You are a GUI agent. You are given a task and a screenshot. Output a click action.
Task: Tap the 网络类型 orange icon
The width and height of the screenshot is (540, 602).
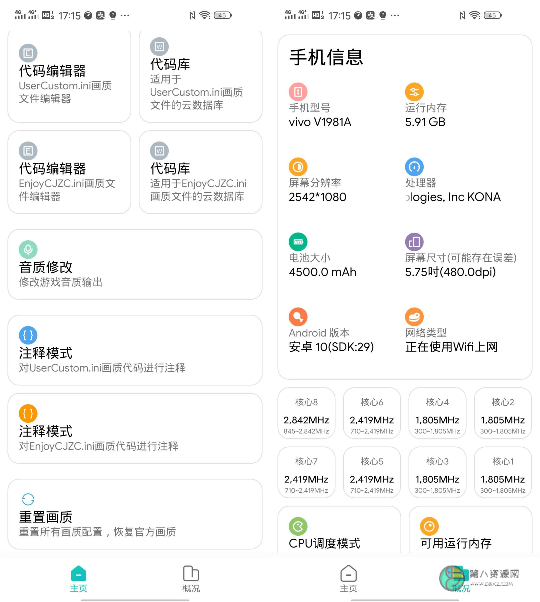(x=414, y=317)
